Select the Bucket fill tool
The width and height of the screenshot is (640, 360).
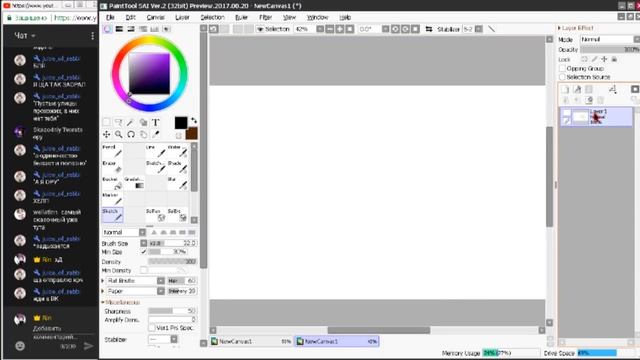(x=112, y=183)
